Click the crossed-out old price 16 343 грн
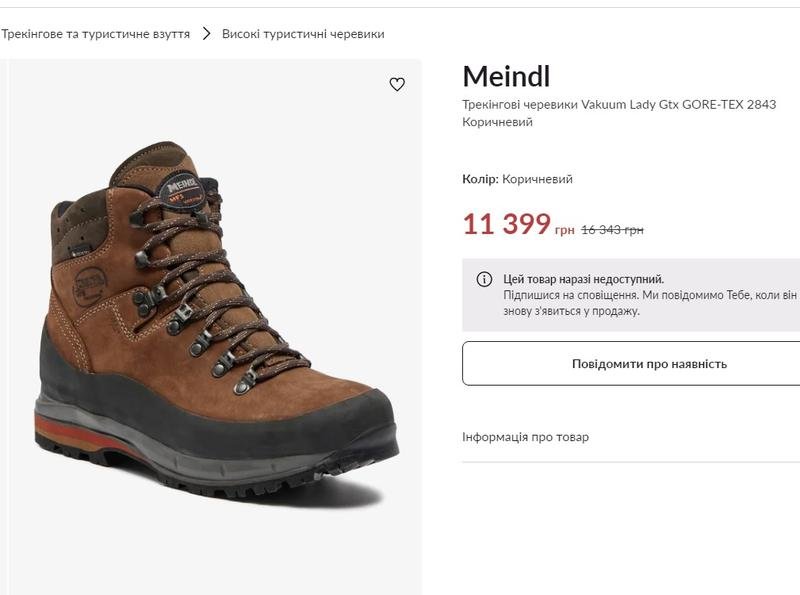Screen dimensions: 800x595 point(612,230)
